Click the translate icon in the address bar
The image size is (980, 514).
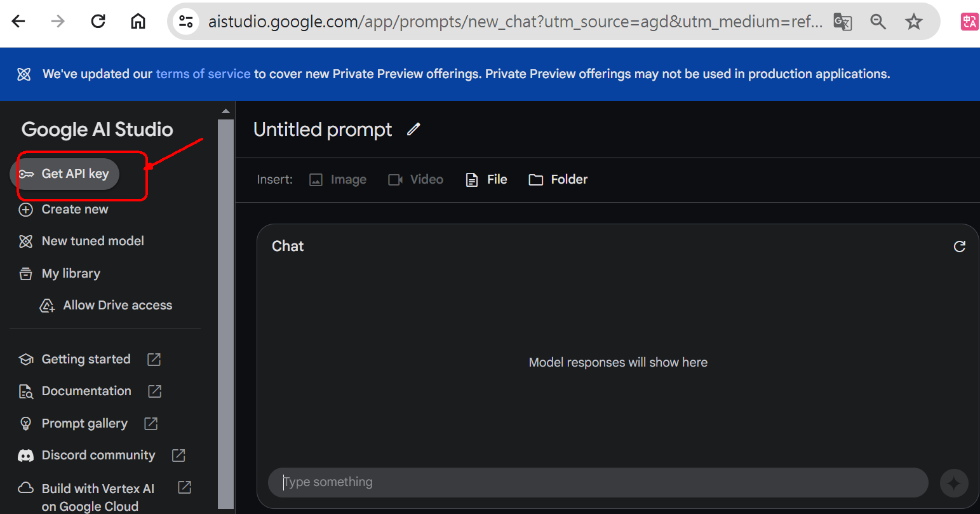(x=843, y=22)
